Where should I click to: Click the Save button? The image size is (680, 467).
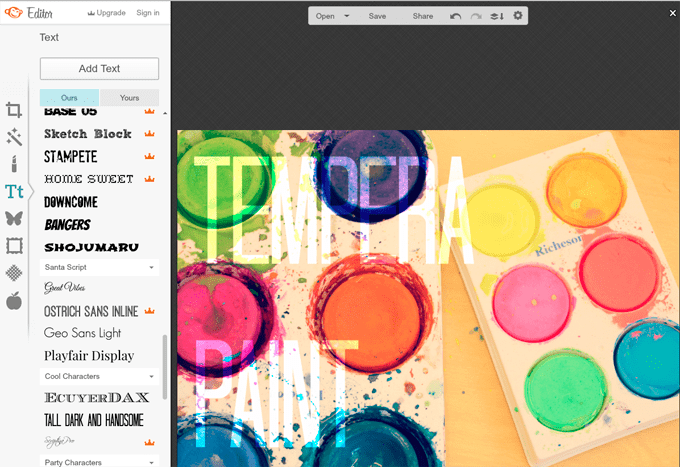tap(377, 16)
